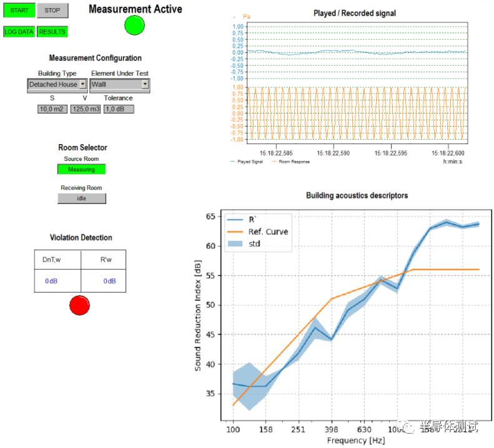Click the Detached House dropdown arrow
Screen dimensions: 494x448
point(83,84)
